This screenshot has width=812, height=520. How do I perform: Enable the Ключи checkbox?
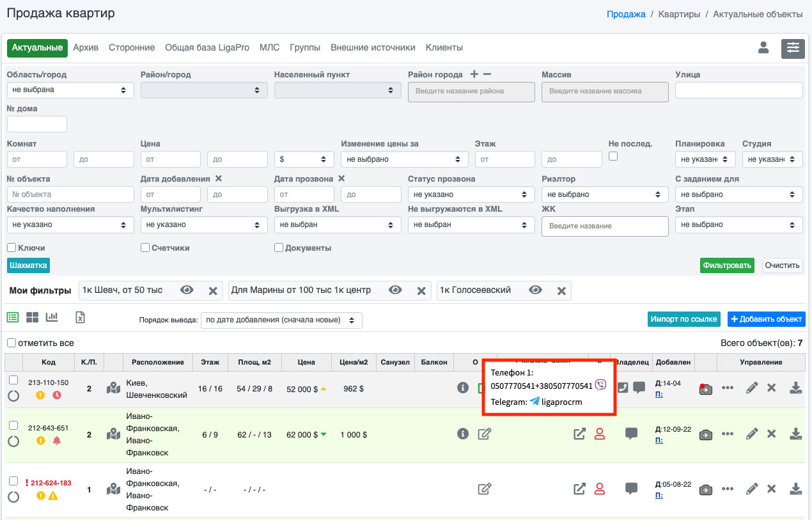point(12,248)
